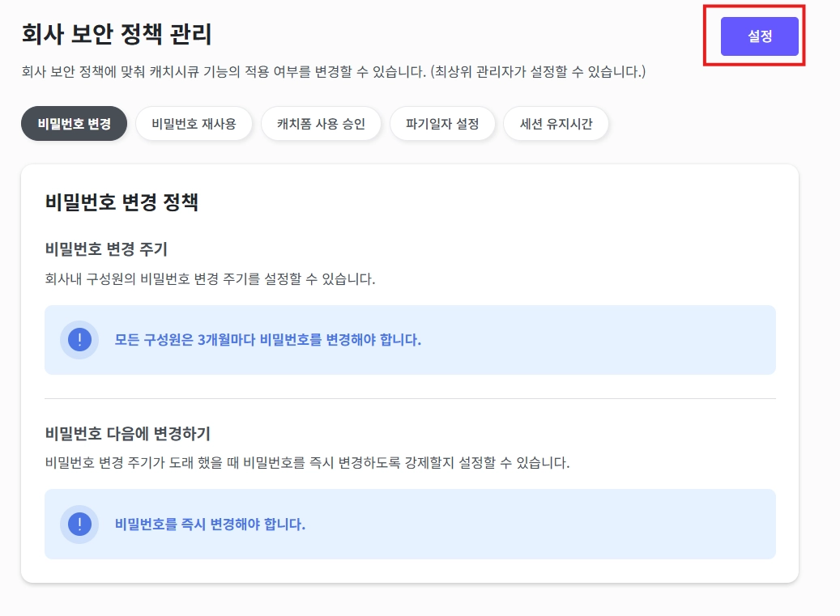Click the 회사 보안 정책 관리 page title
The height and width of the screenshot is (616, 840).
[117, 34]
